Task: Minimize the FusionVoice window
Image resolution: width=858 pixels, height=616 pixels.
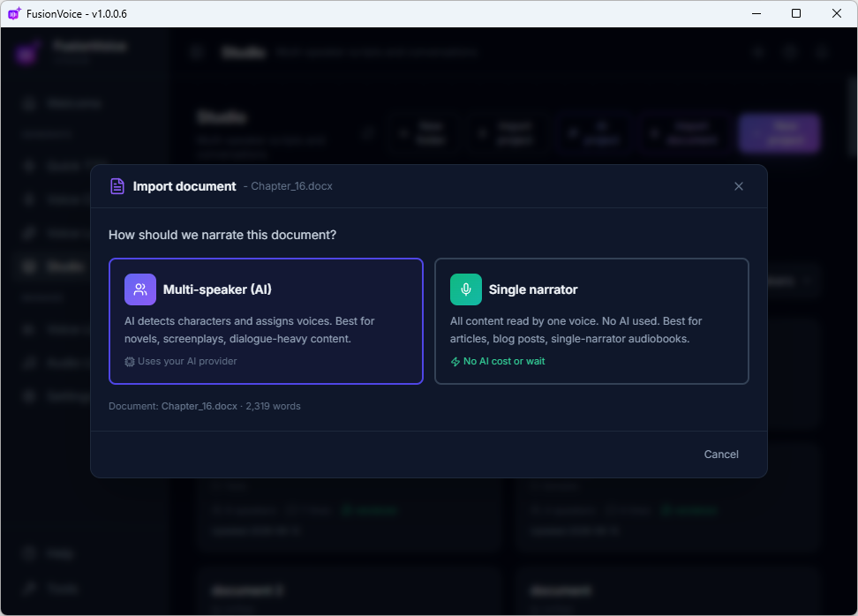Action: coord(756,13)
